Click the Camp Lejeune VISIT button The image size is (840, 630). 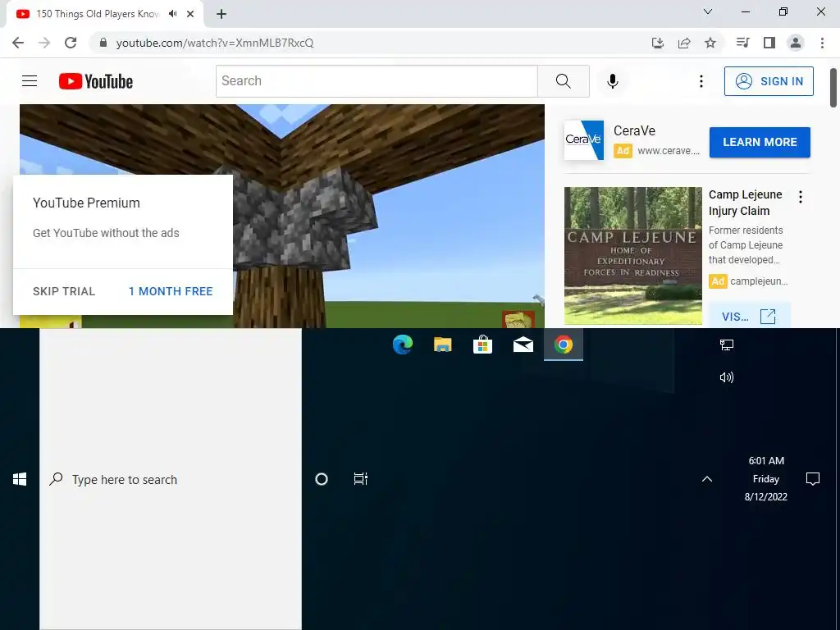[x=748, y=316]
